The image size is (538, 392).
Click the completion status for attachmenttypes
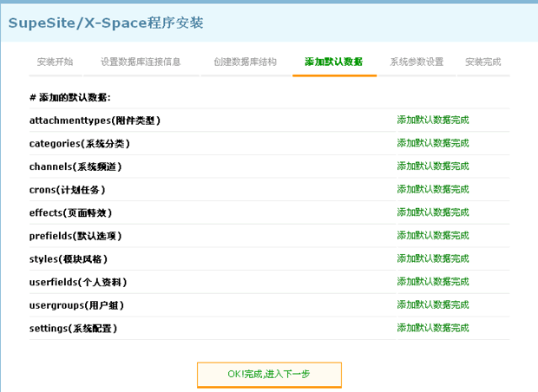pyautogui.click(x=433, y=120)
